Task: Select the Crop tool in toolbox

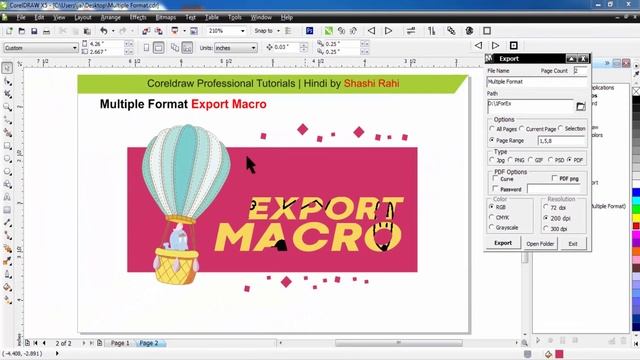Action: pos(7,94)
